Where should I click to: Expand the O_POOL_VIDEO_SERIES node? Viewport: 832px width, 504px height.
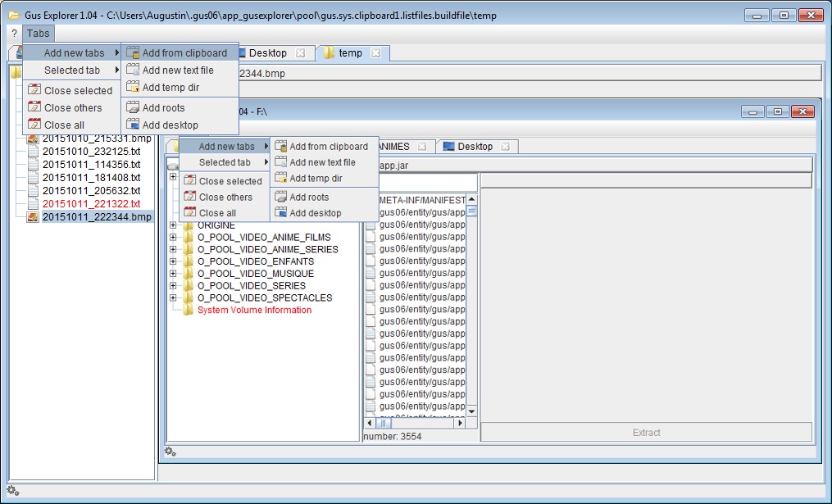pyautogui.click(x=173, y=286)
